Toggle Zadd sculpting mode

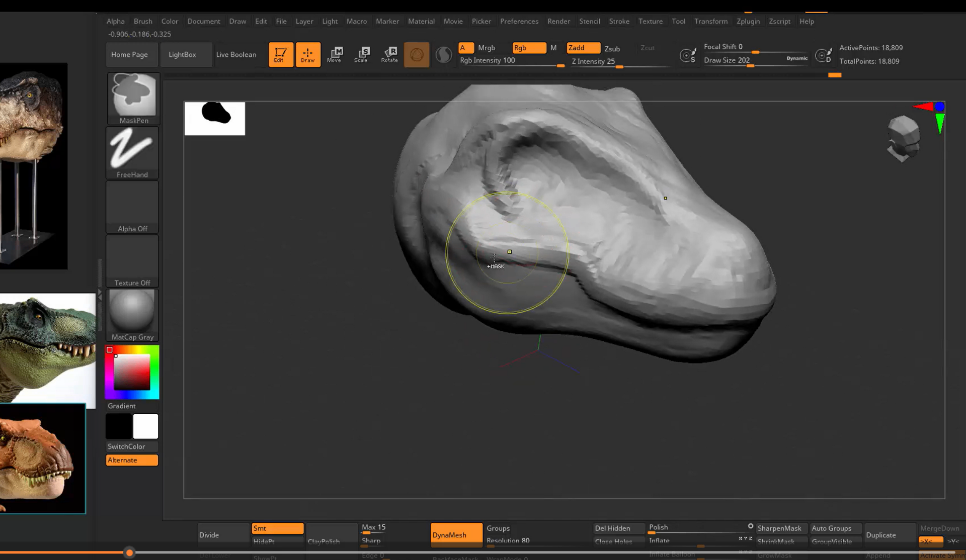[582, 48]
